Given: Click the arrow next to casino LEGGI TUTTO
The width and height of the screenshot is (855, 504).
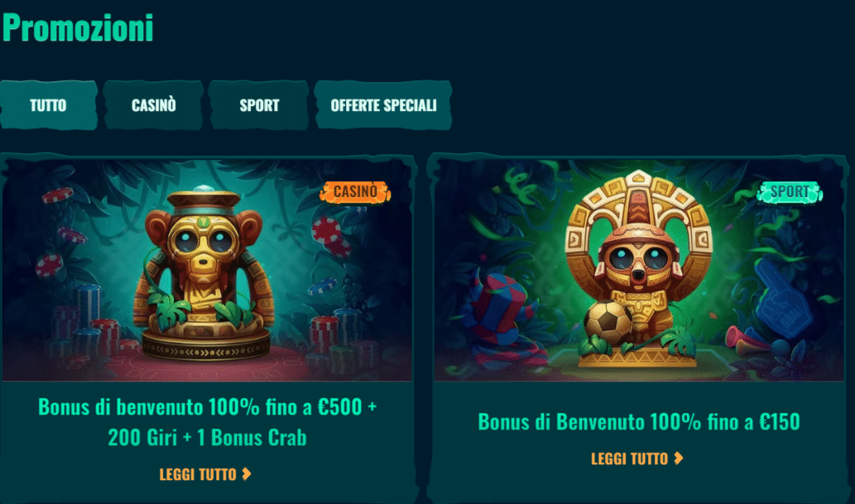Looking at the screenshot, I should [x=247, y=474].
